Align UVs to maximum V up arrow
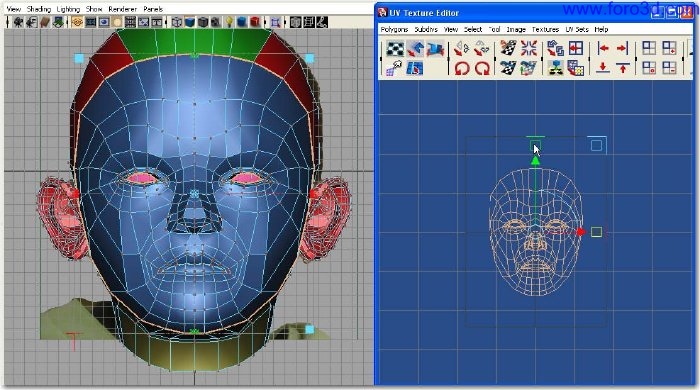 (623, 68)
